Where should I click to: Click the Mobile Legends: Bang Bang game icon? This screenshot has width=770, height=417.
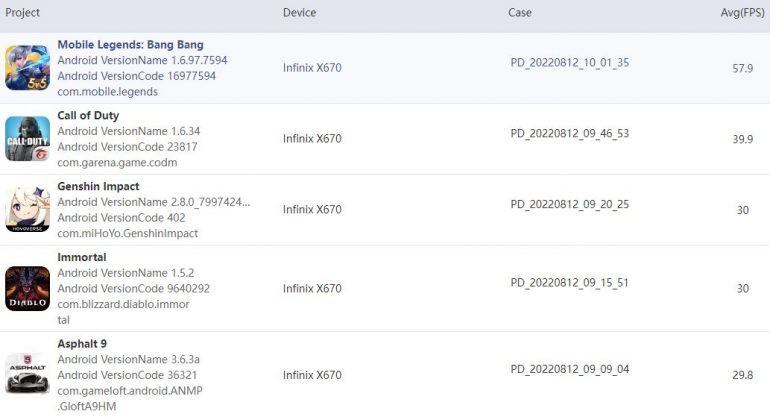pyautogui.click(x=27, y=67)
